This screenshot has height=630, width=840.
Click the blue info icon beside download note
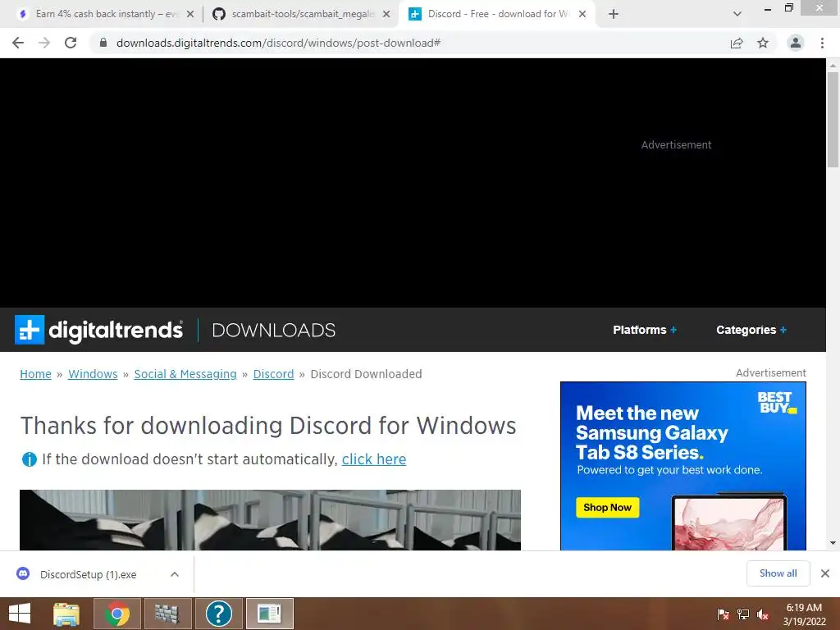[29, 459]
